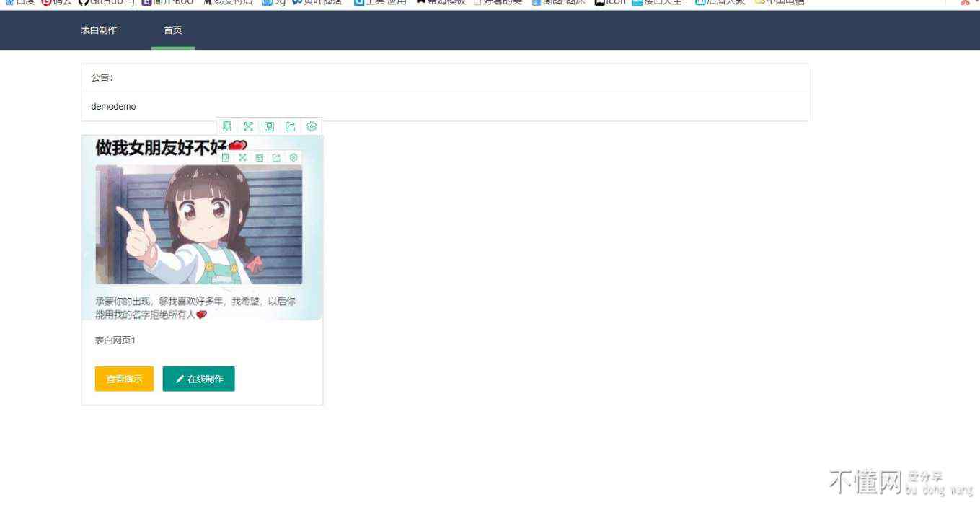Click the 查看演示 yellow button
This screenshot has width=980, height=505.
pos(124,379)
